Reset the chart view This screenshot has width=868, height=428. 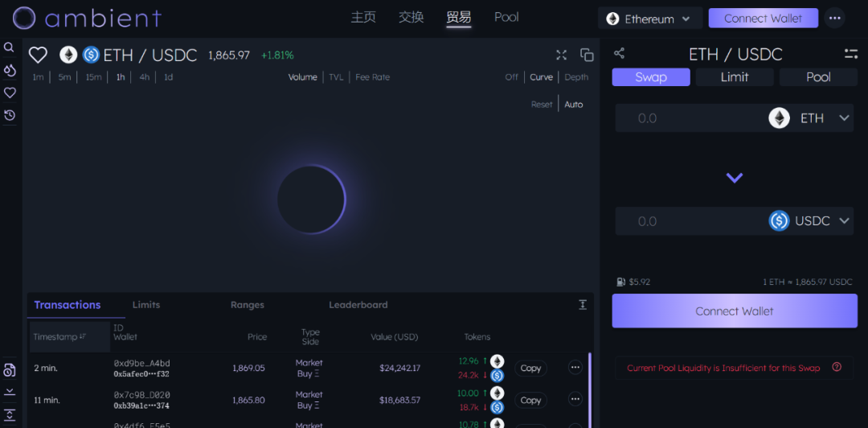(542, 105)
